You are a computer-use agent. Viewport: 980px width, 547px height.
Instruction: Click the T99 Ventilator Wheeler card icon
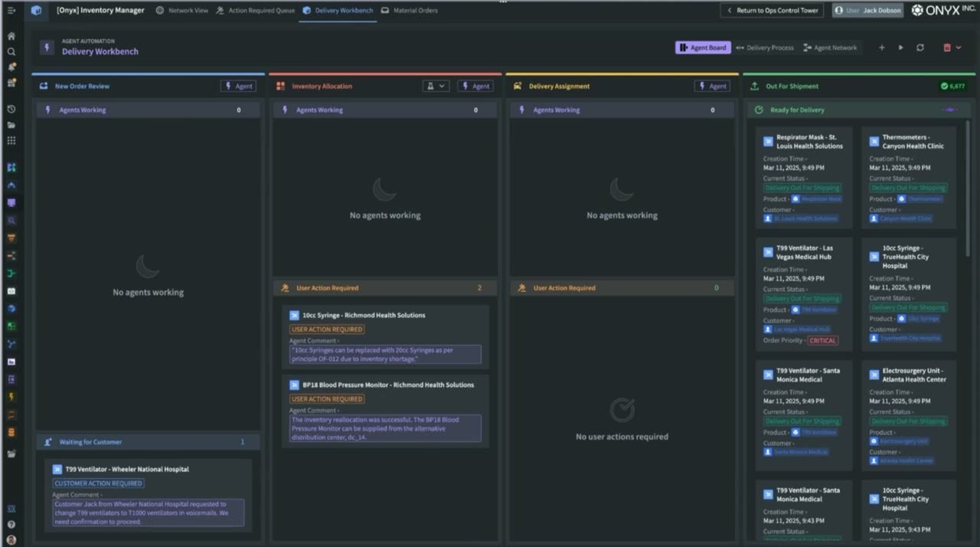pyautogui.click(x=57, y=470)
